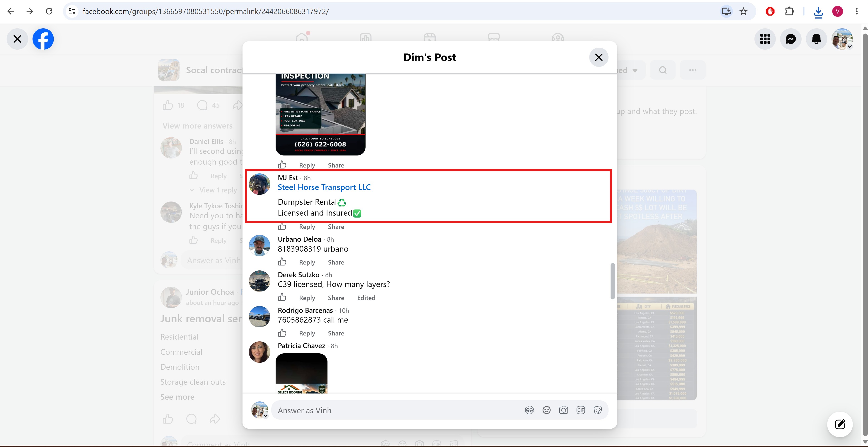868x447 pixels.
Task: Click the Facebook logo
Action: [43, 39]
